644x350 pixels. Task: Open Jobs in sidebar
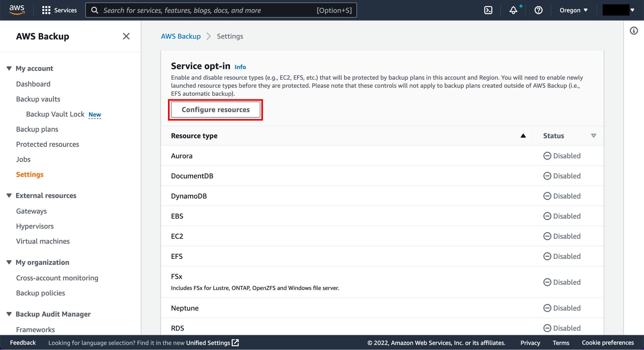(23, 159)
